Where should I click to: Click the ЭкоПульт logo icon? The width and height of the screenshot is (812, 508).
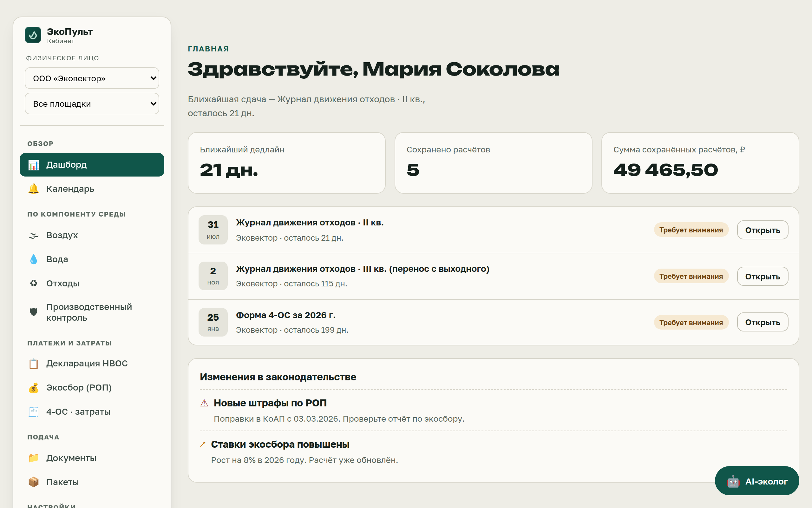tap(33, 35)
